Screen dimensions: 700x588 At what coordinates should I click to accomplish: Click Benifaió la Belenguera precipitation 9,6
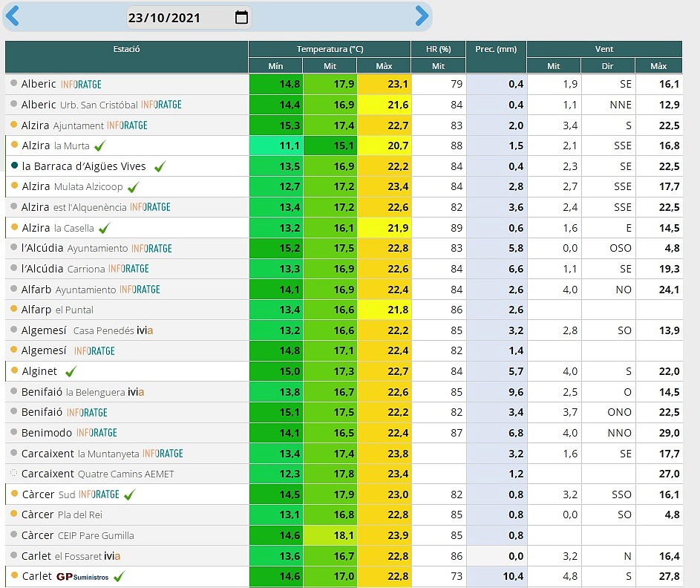point(497,392)
